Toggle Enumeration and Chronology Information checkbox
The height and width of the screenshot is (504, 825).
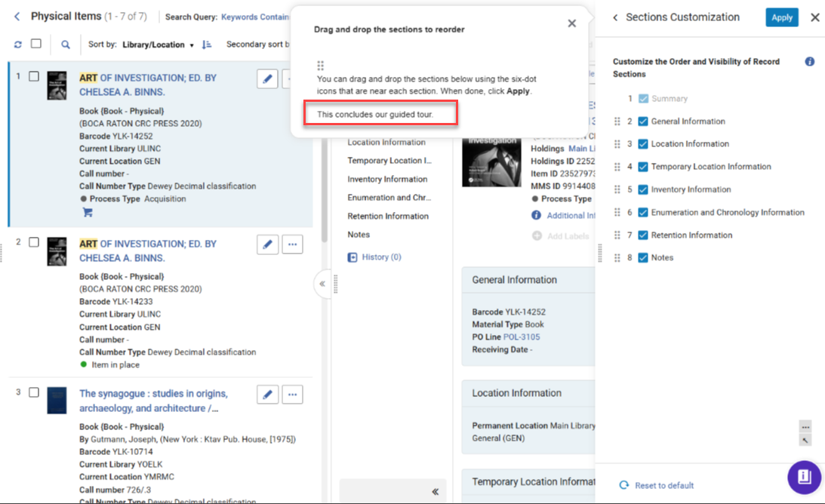coord(643,213)
